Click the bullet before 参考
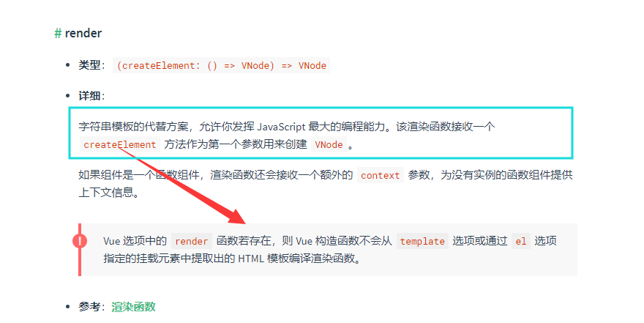This screenshot has width=644, height=323. pyautogui.click(x=68, y=307)
